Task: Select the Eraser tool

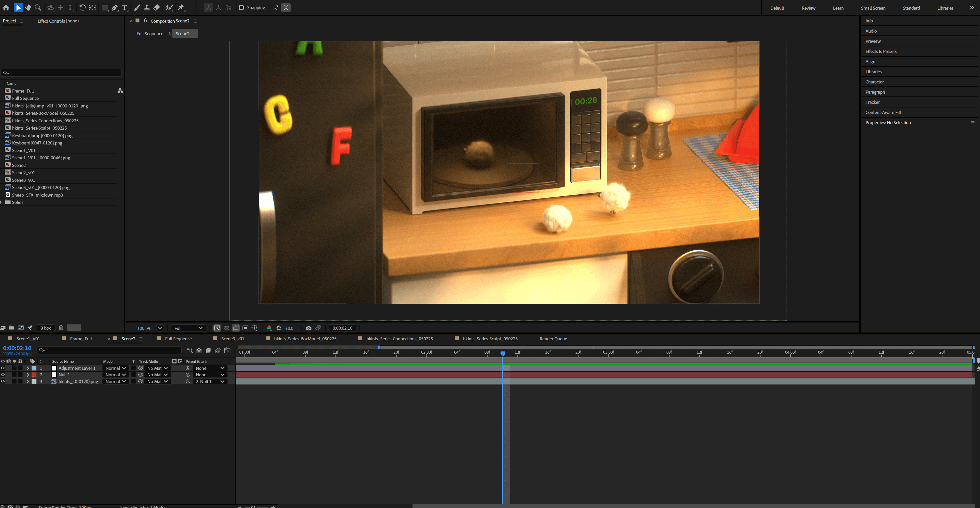Action: tap(157, 8)
